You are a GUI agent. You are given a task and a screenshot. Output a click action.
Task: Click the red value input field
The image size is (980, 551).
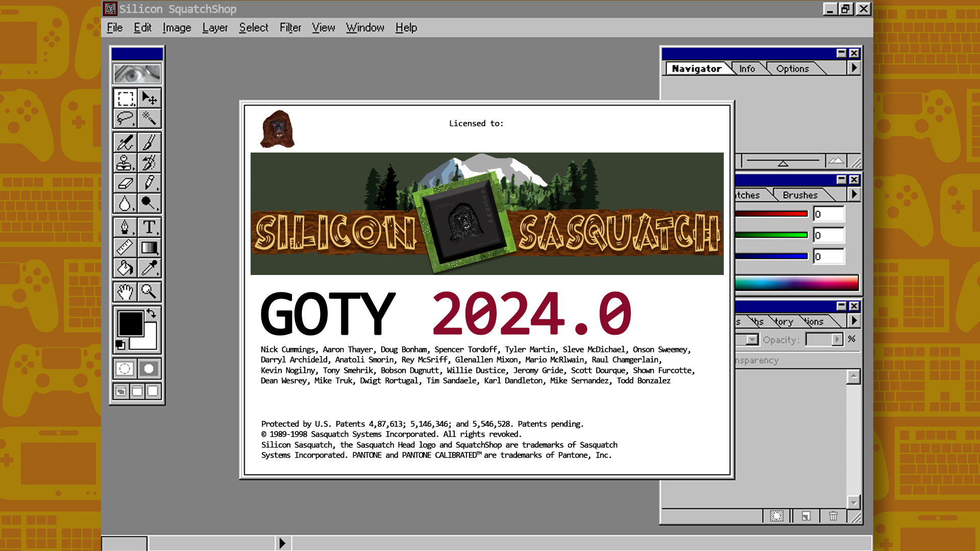[x=828, y=214]
